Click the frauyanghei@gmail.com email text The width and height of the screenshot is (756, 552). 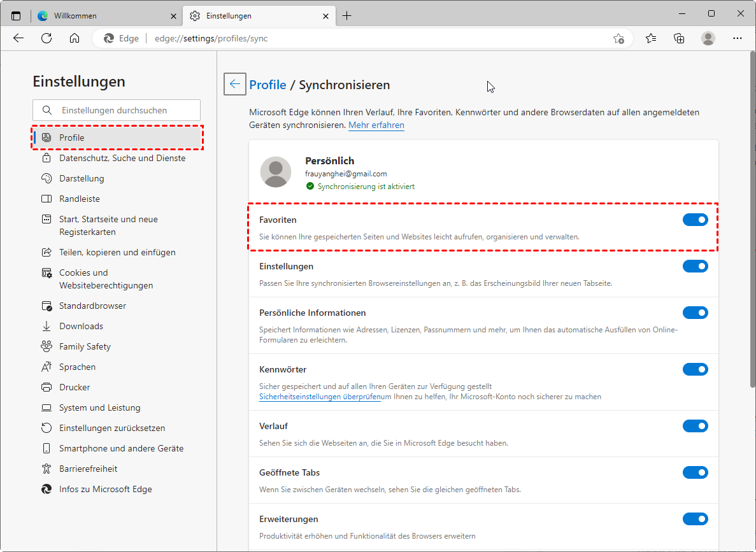click(346, 174)
